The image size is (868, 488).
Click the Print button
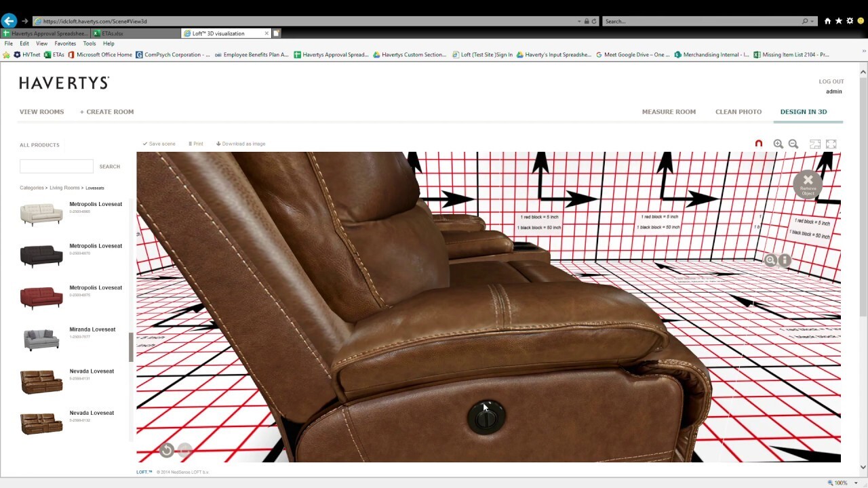click(196, 144)
